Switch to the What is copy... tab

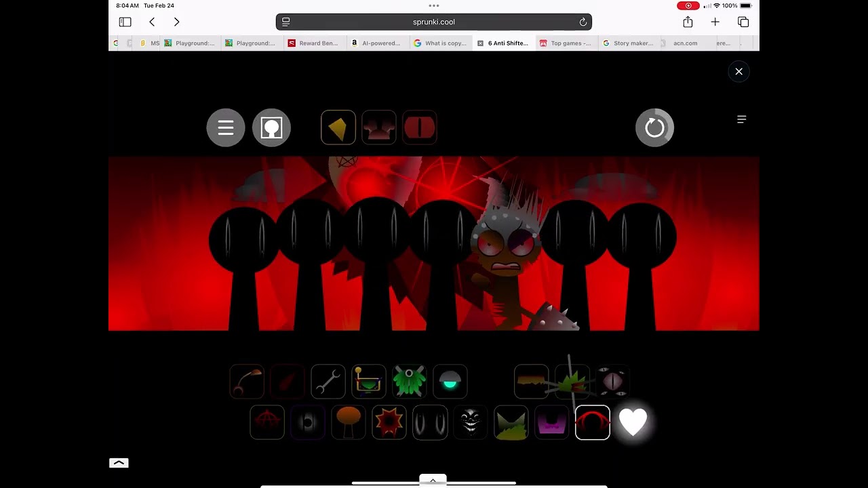click(439, 43)
